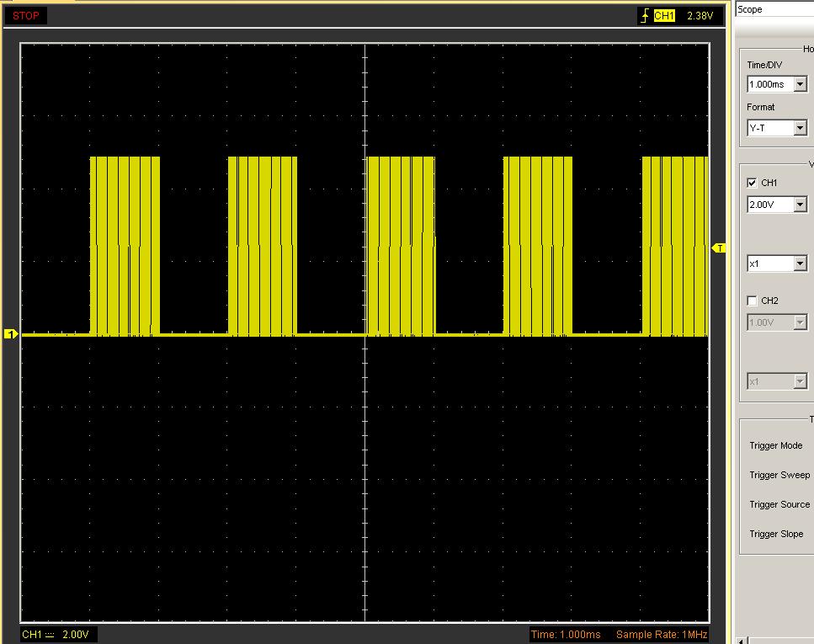Enable the CH2 channel checkbox
The height and width of the screenshot is (644, 814).
point(752,301)
